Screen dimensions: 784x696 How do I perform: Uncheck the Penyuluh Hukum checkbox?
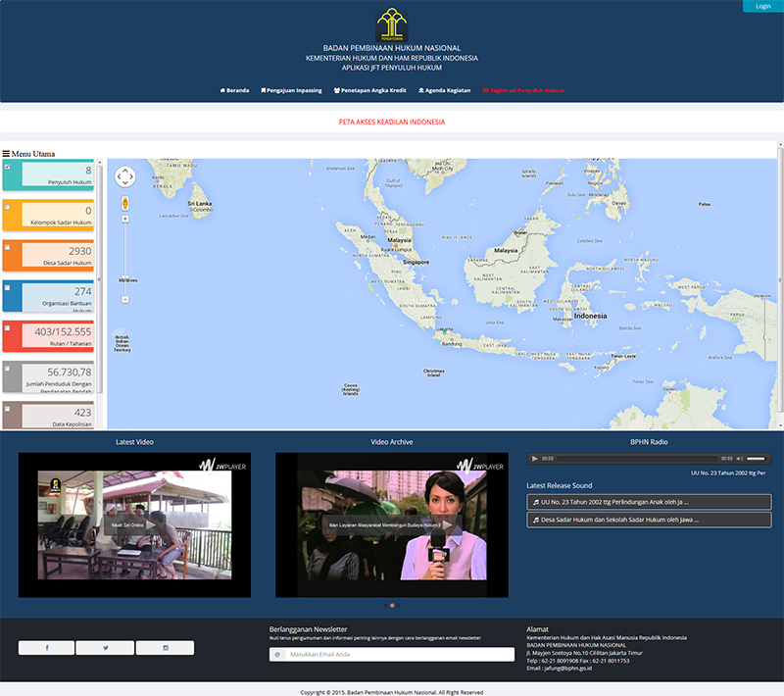coord(7,167)
